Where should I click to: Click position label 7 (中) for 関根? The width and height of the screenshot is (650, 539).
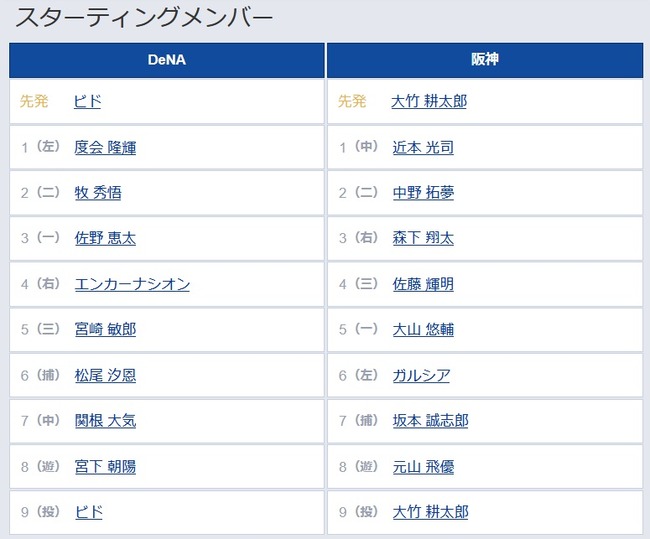41,420
